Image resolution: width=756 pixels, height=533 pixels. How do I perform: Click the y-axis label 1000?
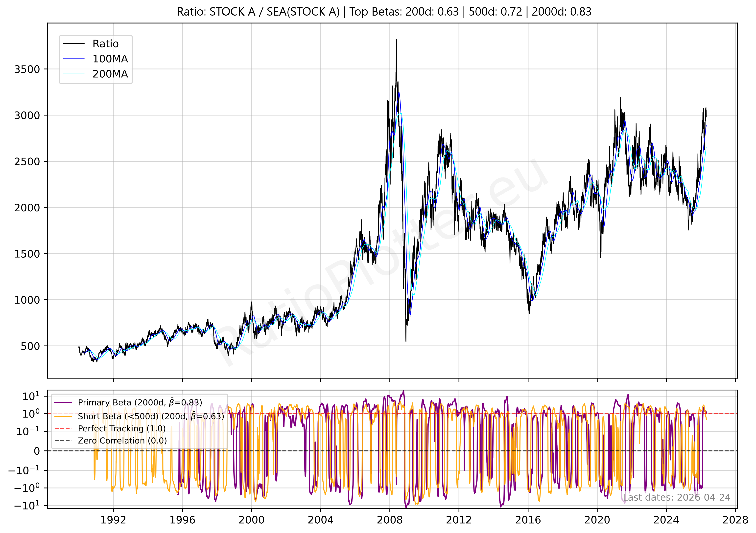(27, 300)
